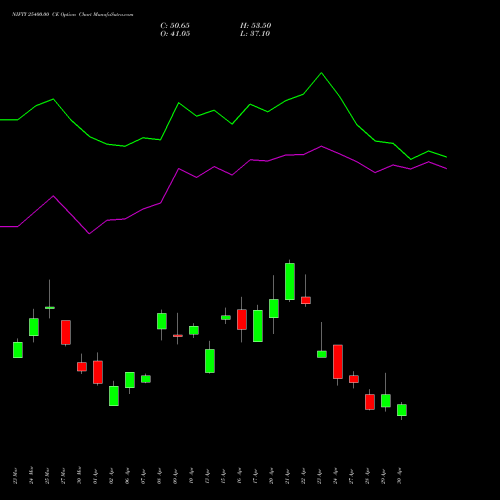The height and width of the screenshot is (500, 500).
Task: Click the 25 Mar date label
Action: coord(47,476)
